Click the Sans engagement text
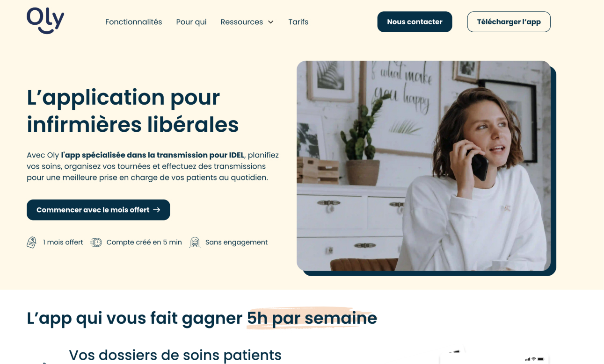 (x=236, y=243)
